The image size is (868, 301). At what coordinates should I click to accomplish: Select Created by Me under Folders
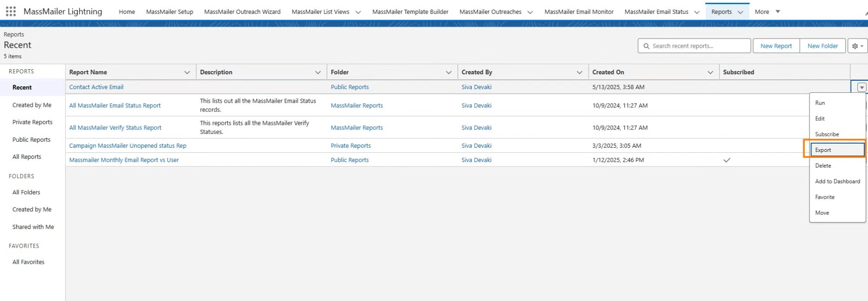pyautogui.click(x=32, y=209)
